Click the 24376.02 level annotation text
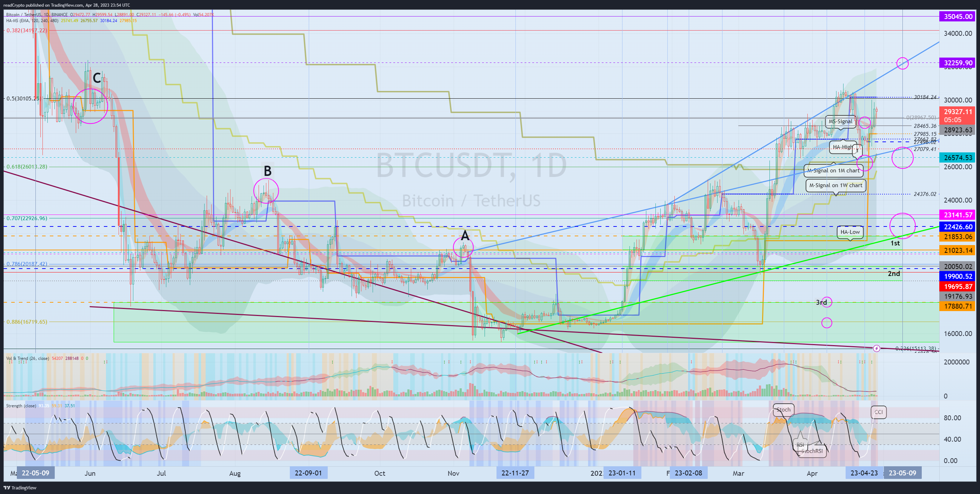 925,194
